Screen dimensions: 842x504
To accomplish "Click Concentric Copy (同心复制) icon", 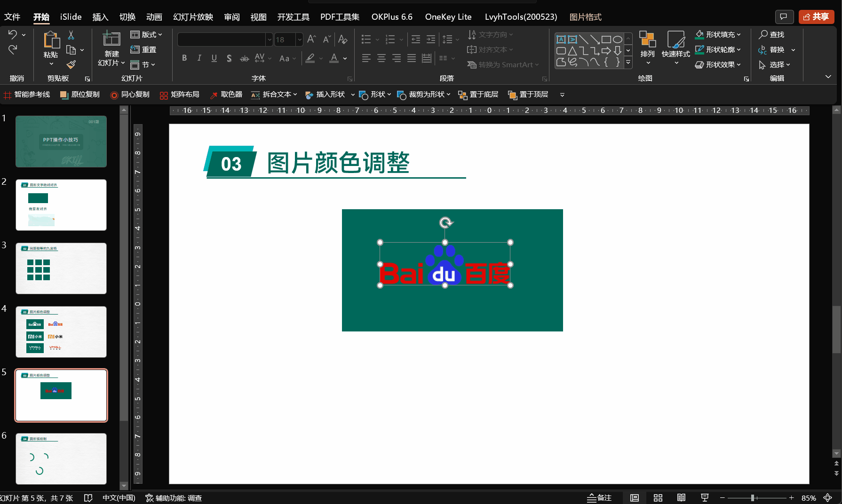I will click(x=114, y=95).
